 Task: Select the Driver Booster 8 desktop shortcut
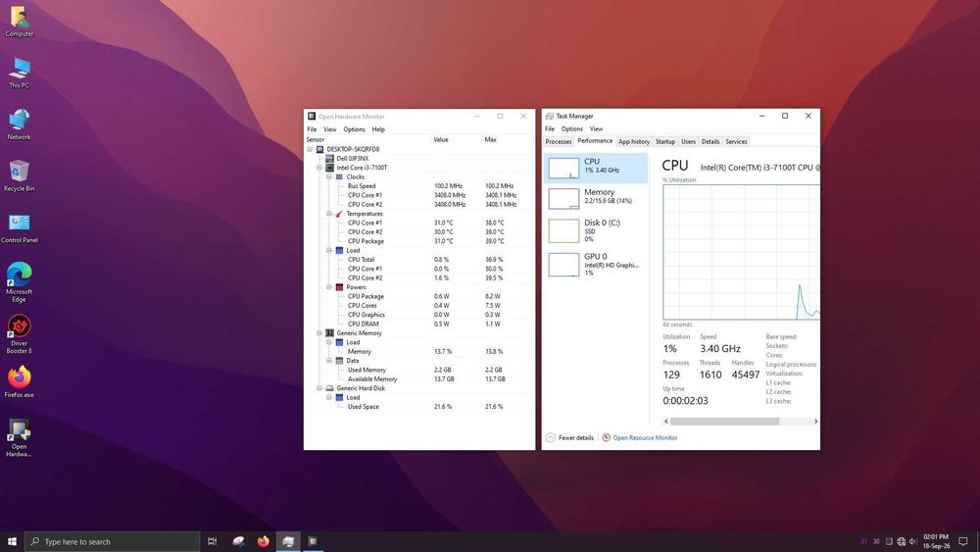(19, 334)
